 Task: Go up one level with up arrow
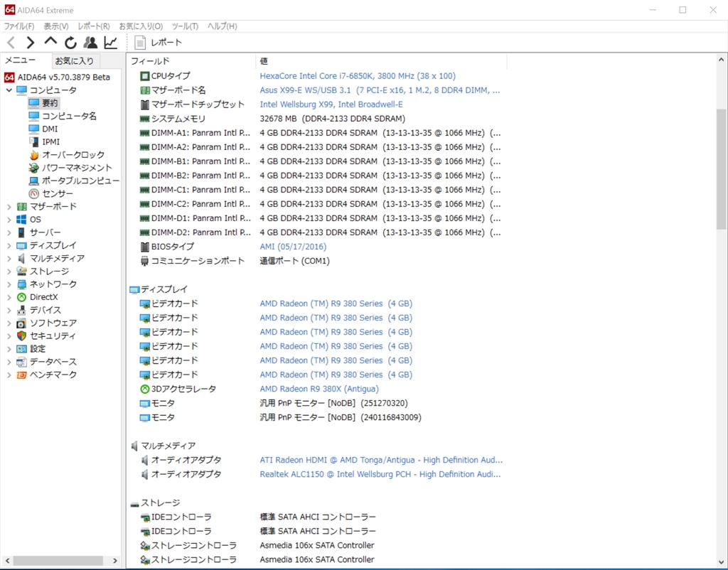[50, 42]
